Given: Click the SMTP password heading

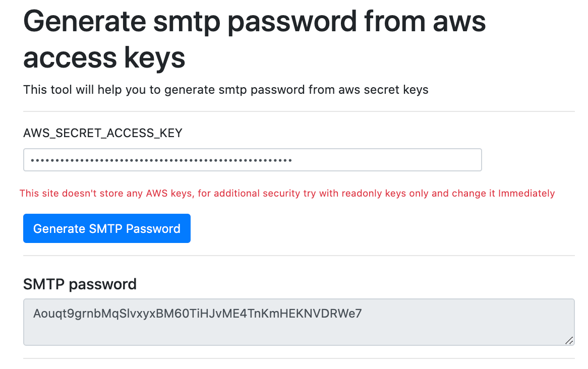Looking at the screenshot, I should point(79,284).
